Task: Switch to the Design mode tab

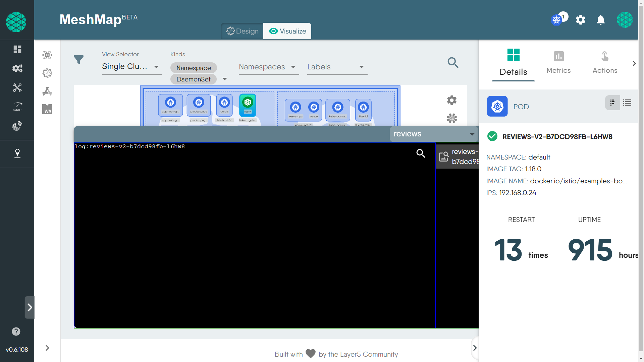Action: 243,31
